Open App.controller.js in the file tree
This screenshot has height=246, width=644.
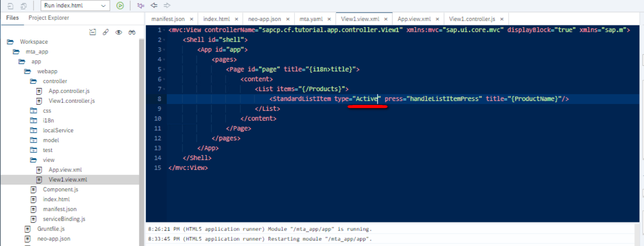69,91
